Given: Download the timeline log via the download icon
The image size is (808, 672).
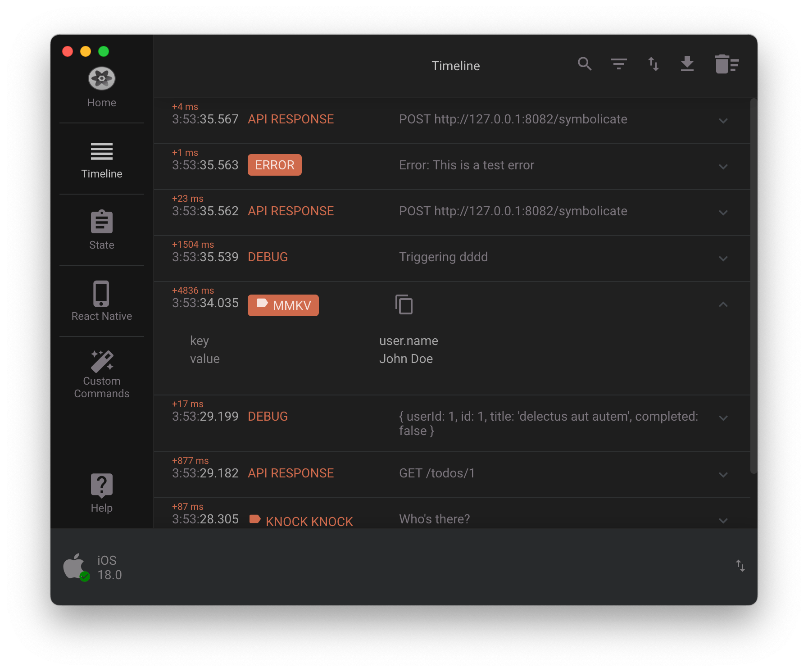Looking at the screenshot, I should tap(687, 64).
